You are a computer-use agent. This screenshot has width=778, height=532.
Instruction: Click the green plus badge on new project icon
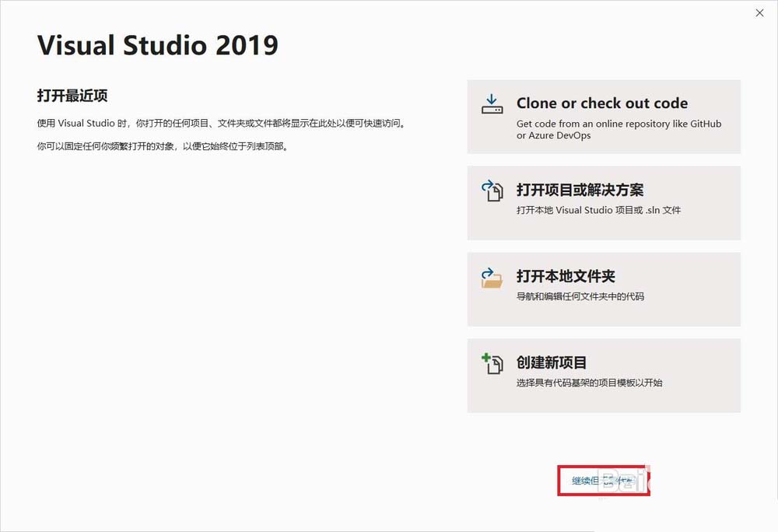point(486,358)
